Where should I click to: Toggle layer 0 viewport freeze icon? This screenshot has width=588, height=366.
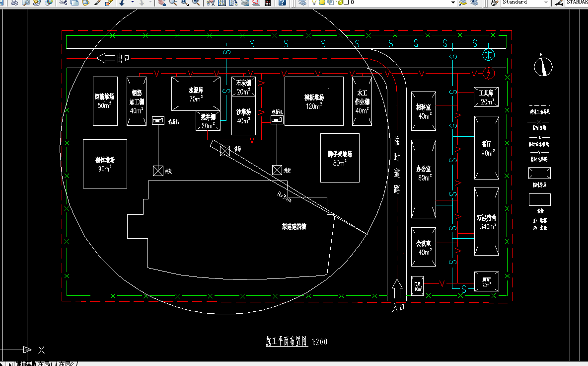(x=330, y=2)
